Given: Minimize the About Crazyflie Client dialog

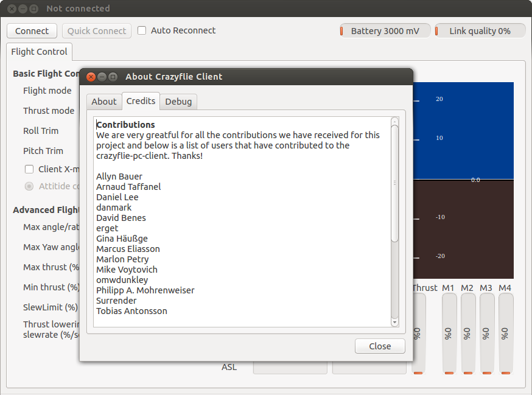Looking at the screenshot, I should click(102, 77).
